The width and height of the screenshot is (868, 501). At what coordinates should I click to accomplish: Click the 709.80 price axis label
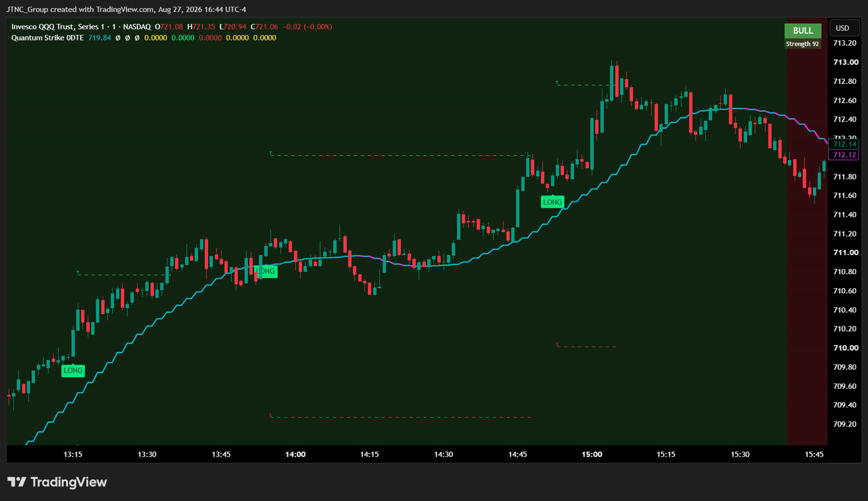coord(845,367)
